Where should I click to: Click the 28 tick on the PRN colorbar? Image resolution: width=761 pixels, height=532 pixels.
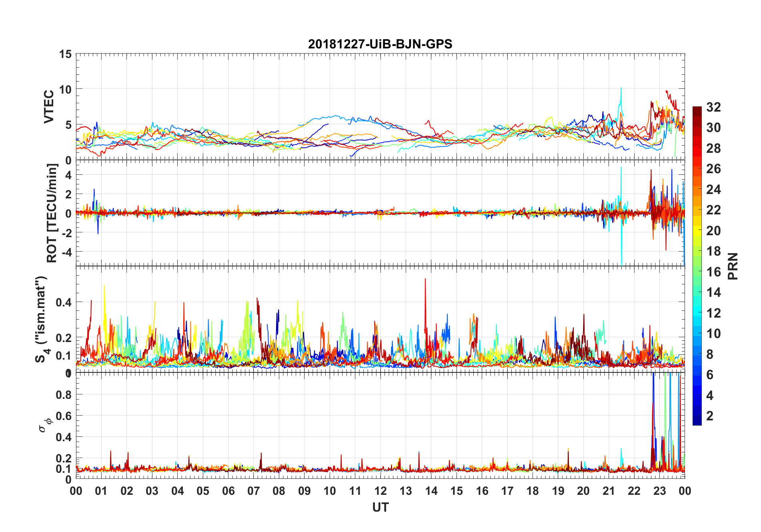[714, 148]
